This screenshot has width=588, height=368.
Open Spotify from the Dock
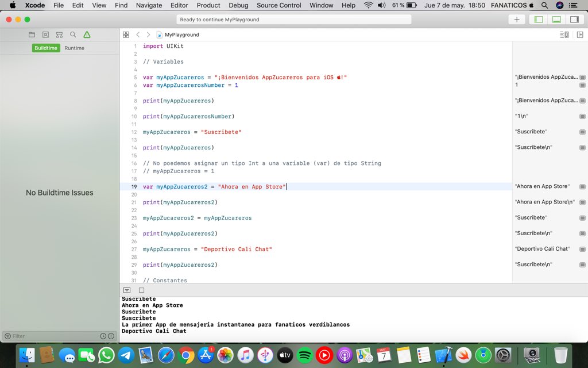pyautogui.click(x=305, y=355)
